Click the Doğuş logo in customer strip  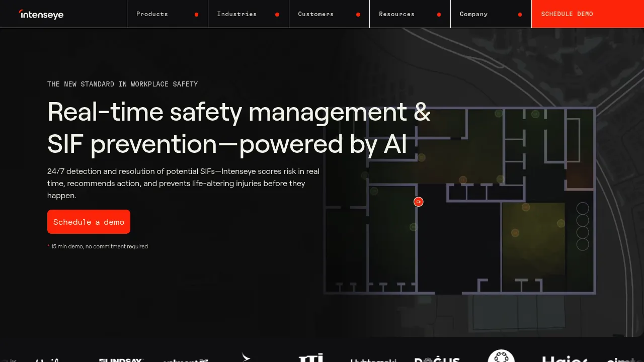[437, 359]
